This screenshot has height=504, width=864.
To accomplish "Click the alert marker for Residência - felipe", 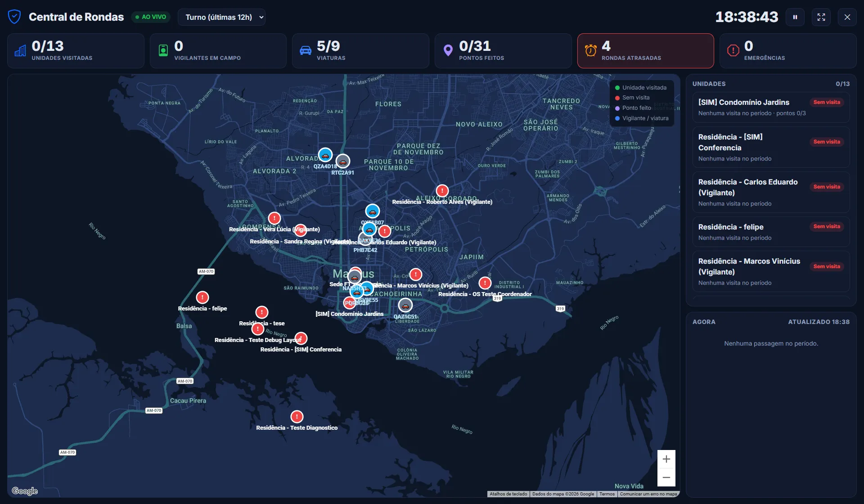I will [x=202, y=297].
